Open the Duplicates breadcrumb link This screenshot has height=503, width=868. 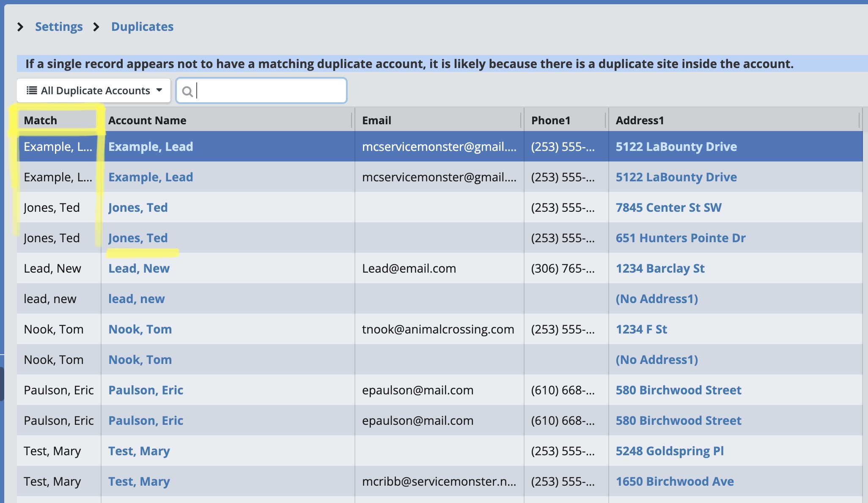142,27
